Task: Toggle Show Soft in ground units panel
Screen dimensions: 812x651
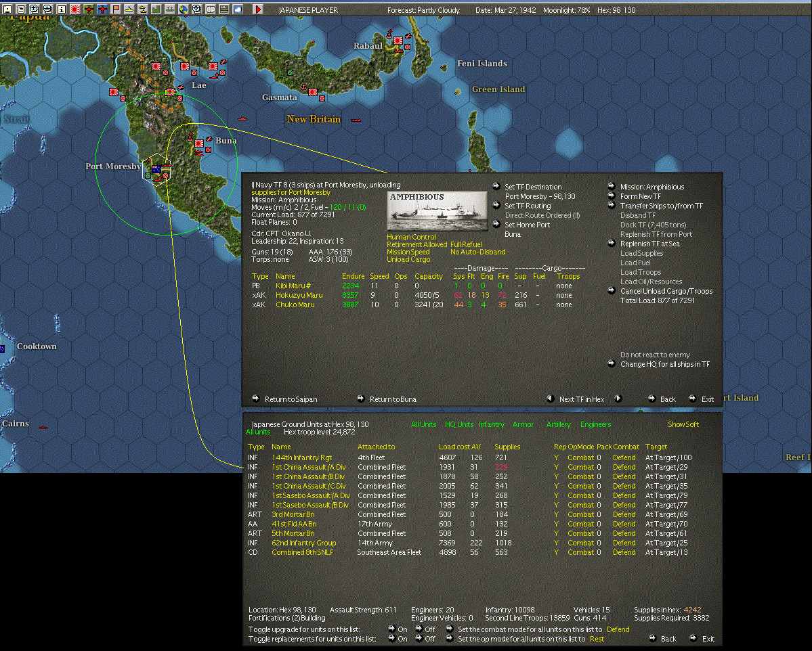Action: coord(683,424)
